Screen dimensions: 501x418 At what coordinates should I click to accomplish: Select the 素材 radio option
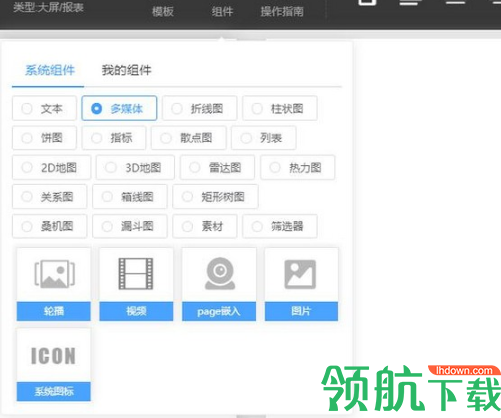tap(205, 226)
